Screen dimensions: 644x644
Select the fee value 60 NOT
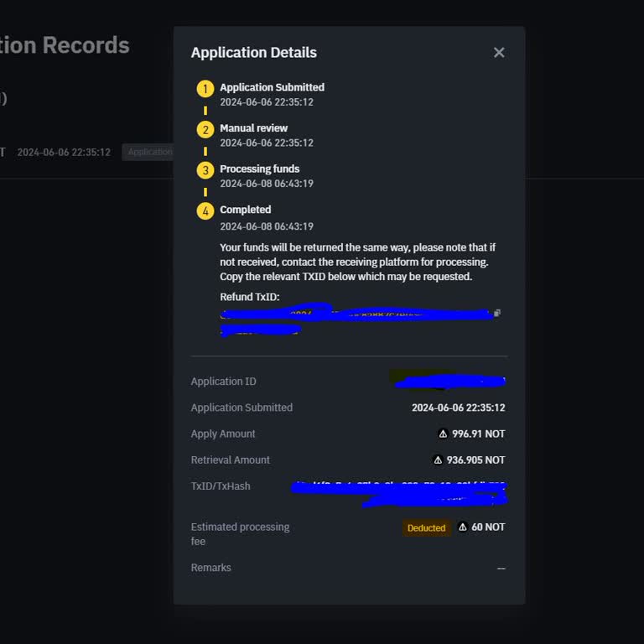point(488,527)
